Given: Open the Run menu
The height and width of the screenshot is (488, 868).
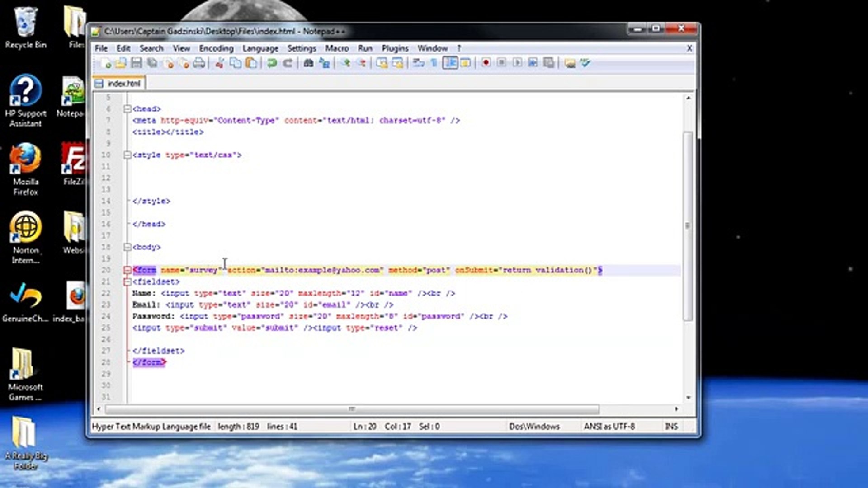Looking at the screenshot, I should point(365,48).
